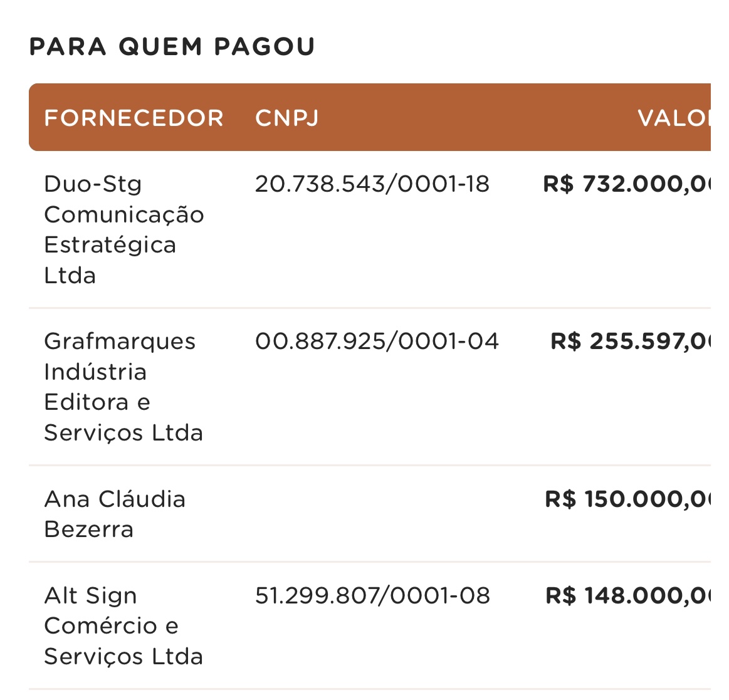Viewport: 729px width, 700px height.
Task: Select CNPJ 51.299.807/0001-08
Action: coord(372,596)
